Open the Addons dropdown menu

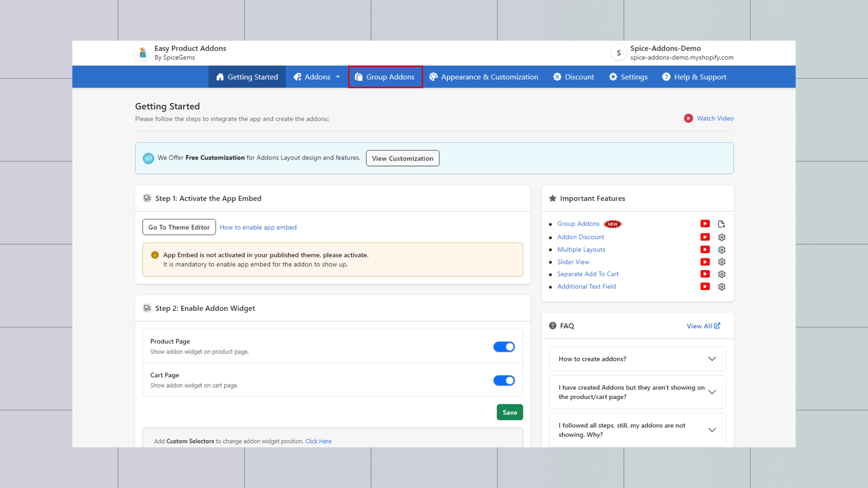(316, 77)
